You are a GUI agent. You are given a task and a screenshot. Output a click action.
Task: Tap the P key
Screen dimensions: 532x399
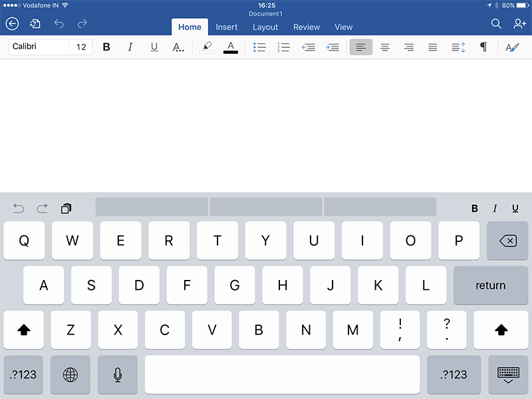pos(459,241)
